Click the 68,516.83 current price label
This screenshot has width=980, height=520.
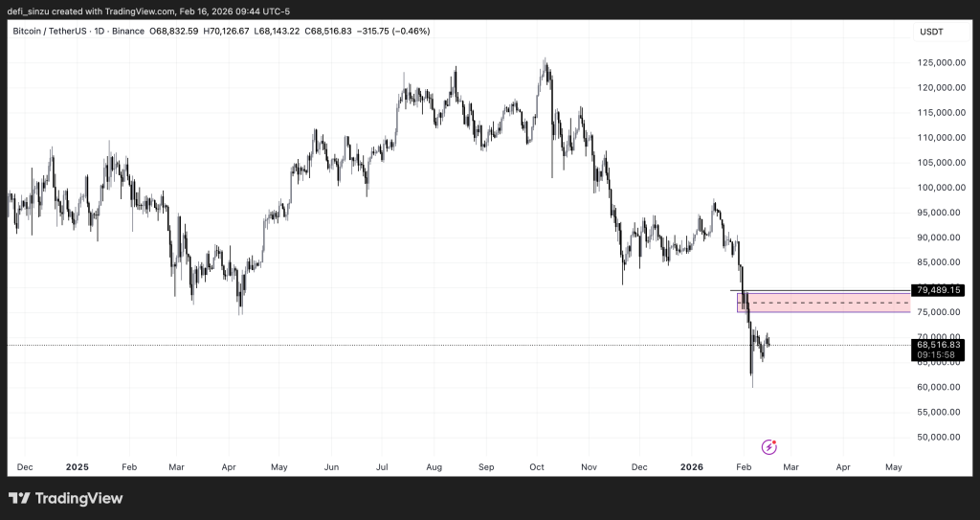point(937,345)
